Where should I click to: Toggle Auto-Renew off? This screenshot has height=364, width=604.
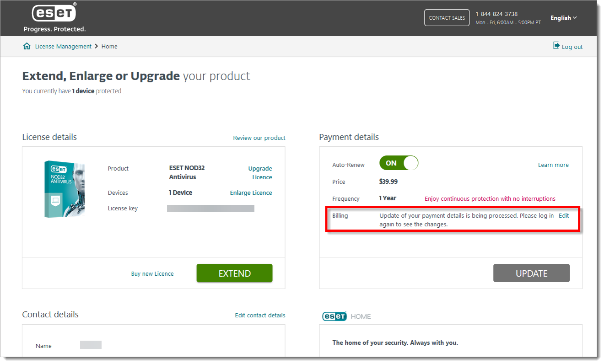pos(399,163)
